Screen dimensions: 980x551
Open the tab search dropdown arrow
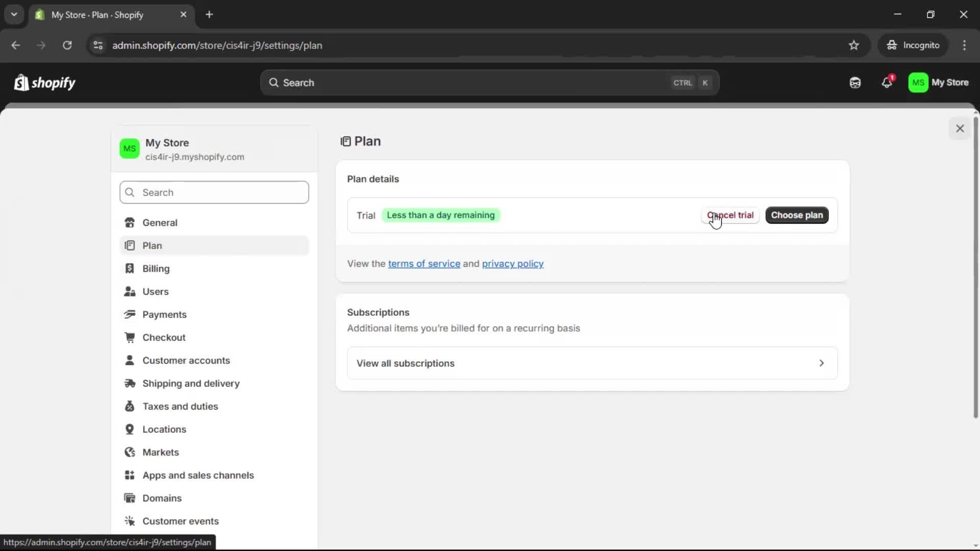(x=14, y=14)
